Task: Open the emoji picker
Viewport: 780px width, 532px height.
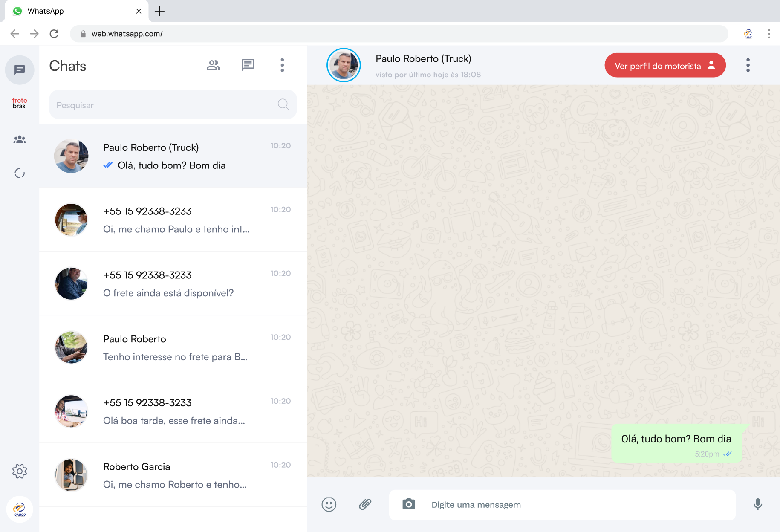Action: (x=329, y=505)
